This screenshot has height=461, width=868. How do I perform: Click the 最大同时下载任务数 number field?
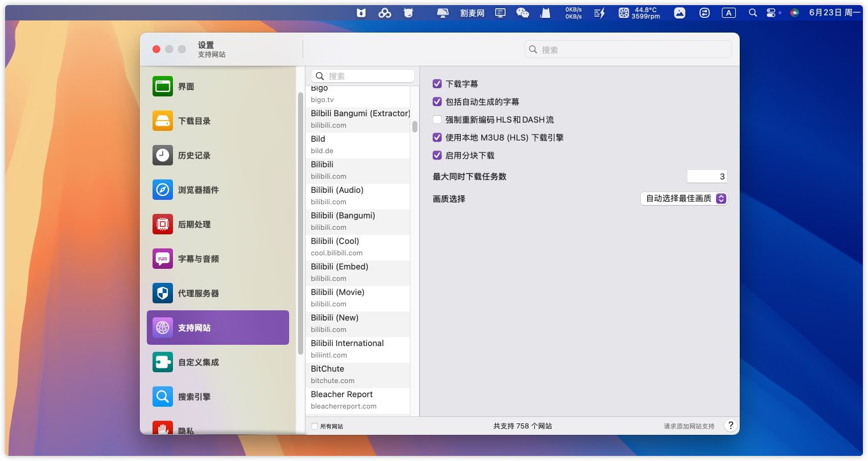click(x=707, y=176)
